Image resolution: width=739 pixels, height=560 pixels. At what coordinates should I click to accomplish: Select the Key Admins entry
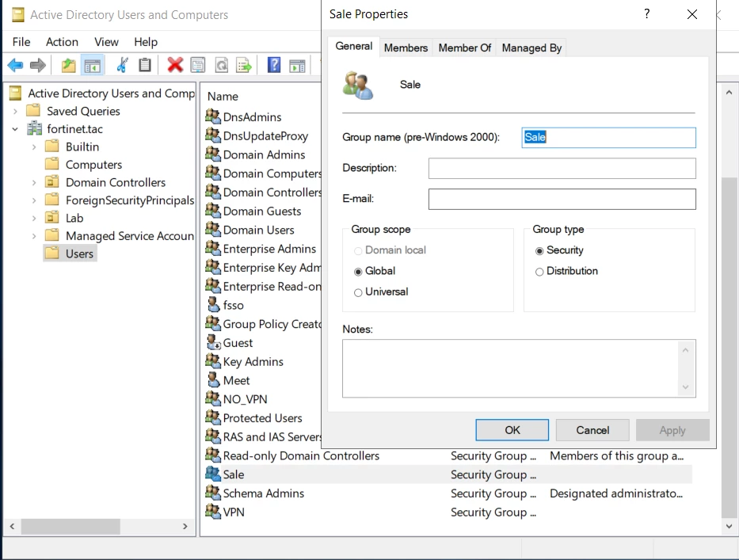coord(253,361)
